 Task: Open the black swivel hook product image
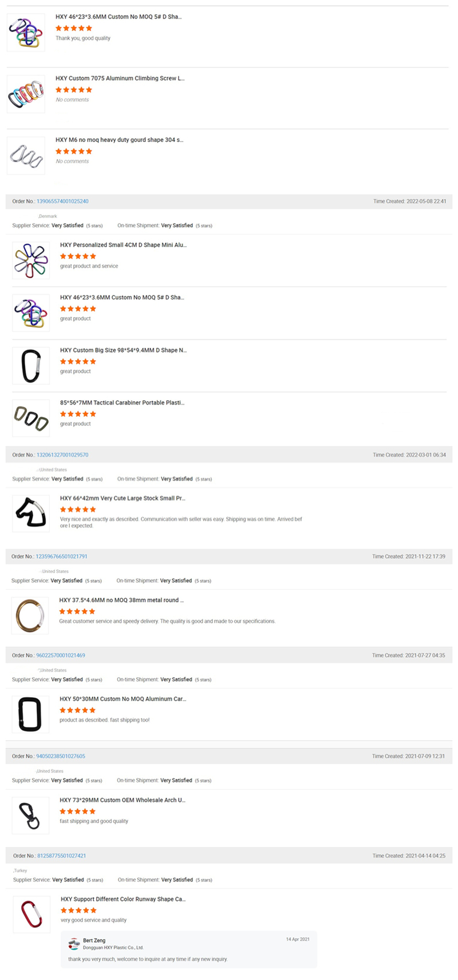pos(30,815)
